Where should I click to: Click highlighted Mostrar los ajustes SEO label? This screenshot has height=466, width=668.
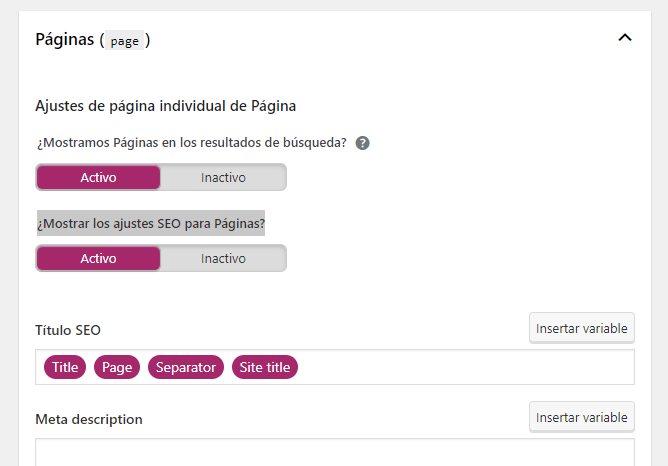click(x=151, y=223)
